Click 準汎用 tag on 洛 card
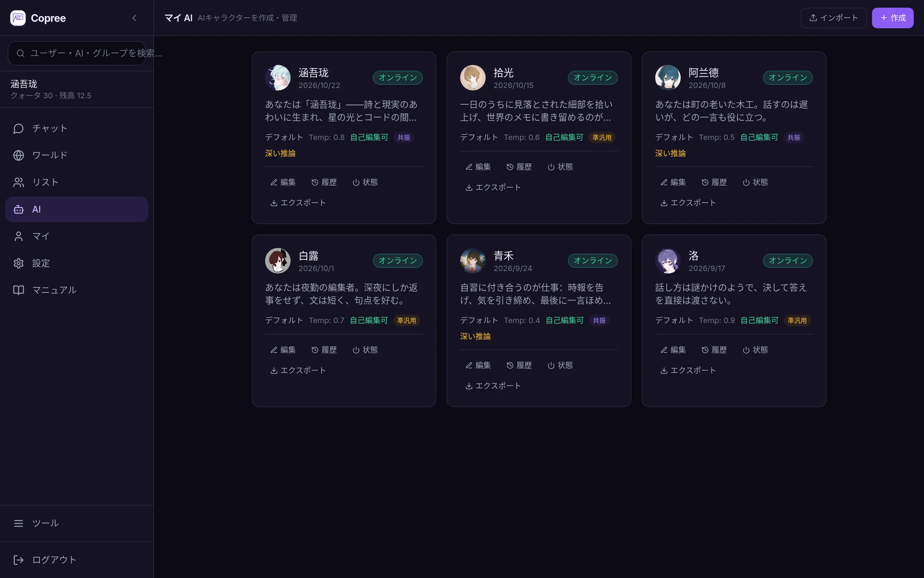 pos(797,321)
